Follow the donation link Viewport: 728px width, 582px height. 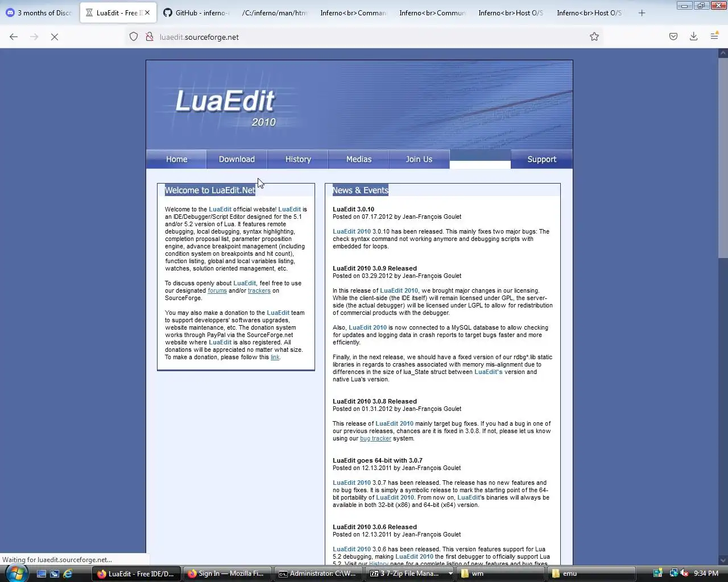275,357
